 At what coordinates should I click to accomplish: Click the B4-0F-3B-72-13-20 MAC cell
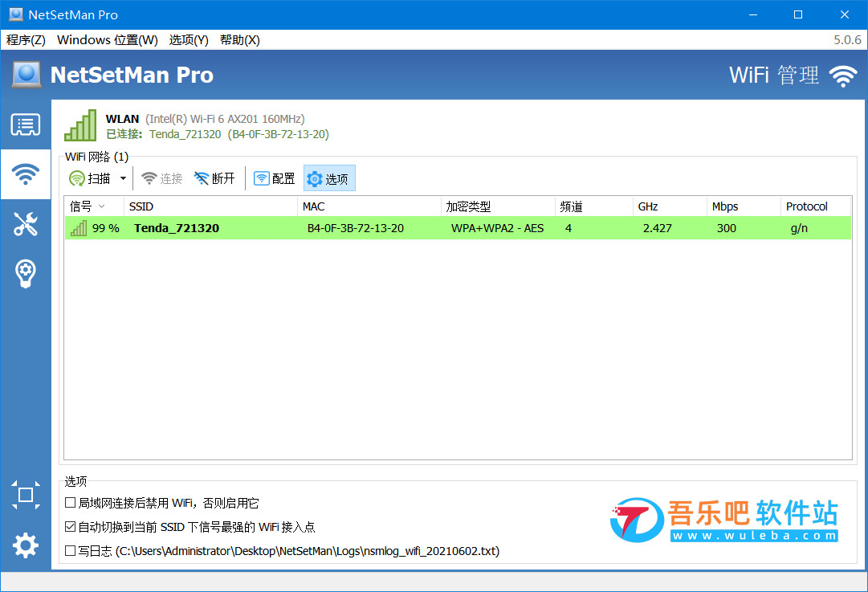[356, 228]
